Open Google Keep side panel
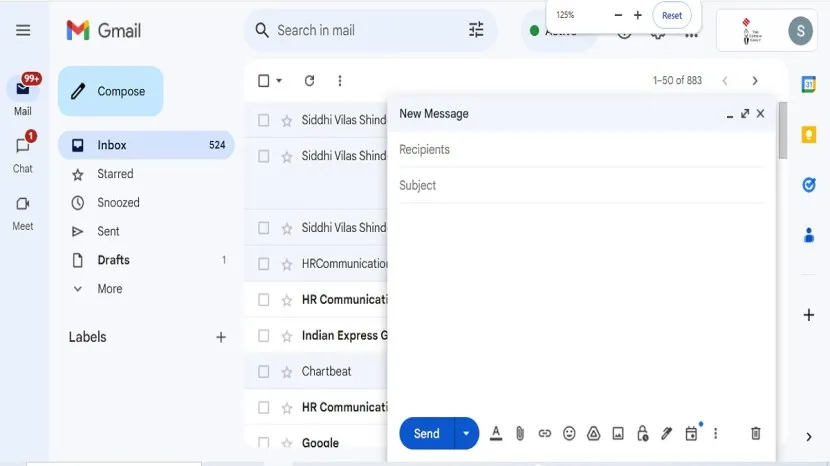 tap(809, 135)
